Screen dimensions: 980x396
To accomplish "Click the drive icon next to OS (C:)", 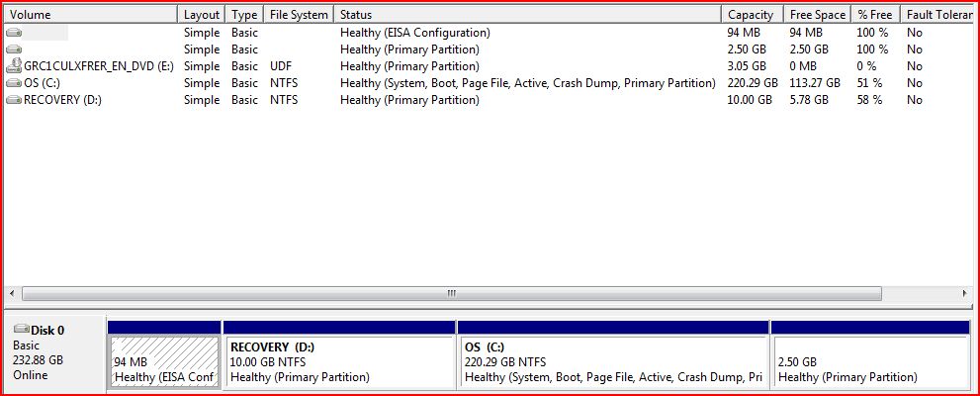I will click(x=14, y=82).
